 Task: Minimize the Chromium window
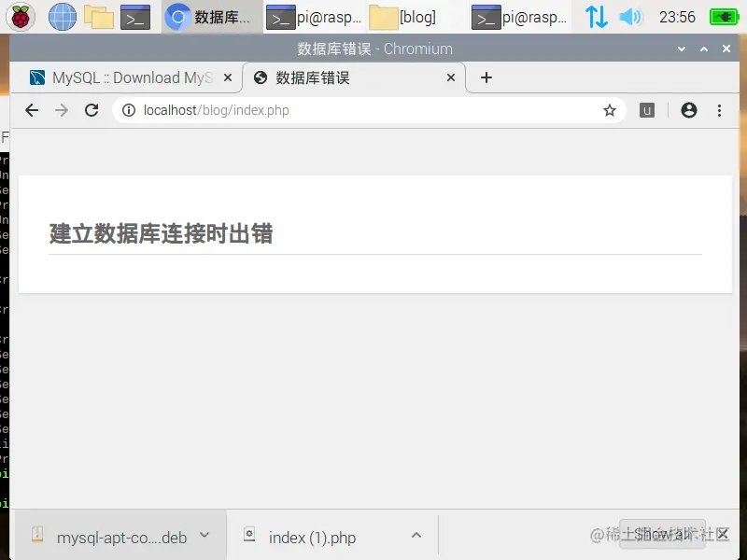[x=682, y=49]
